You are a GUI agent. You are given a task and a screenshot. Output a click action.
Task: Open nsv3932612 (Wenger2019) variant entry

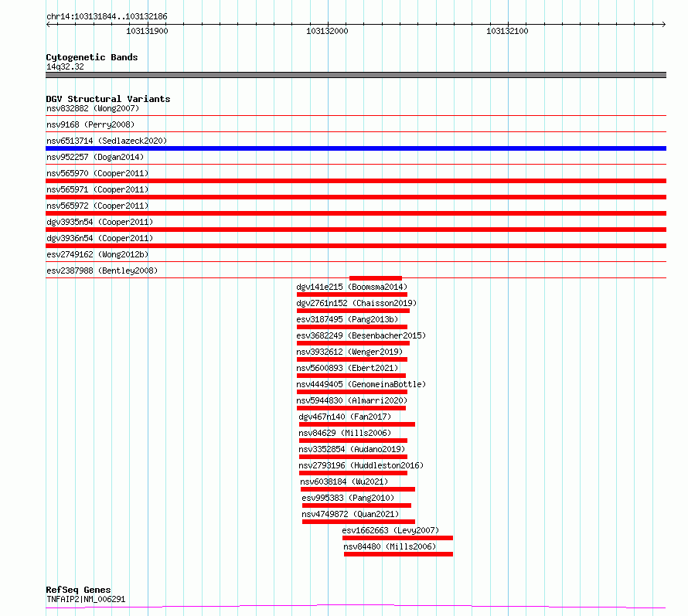[x=349, y=352]
